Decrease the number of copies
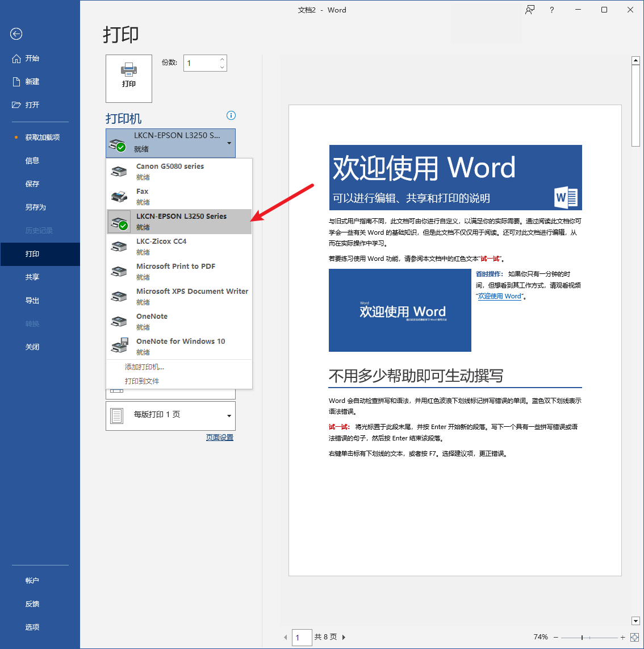Image resolution: width=644 pixels, height=649 pixels. coord(222,67)
